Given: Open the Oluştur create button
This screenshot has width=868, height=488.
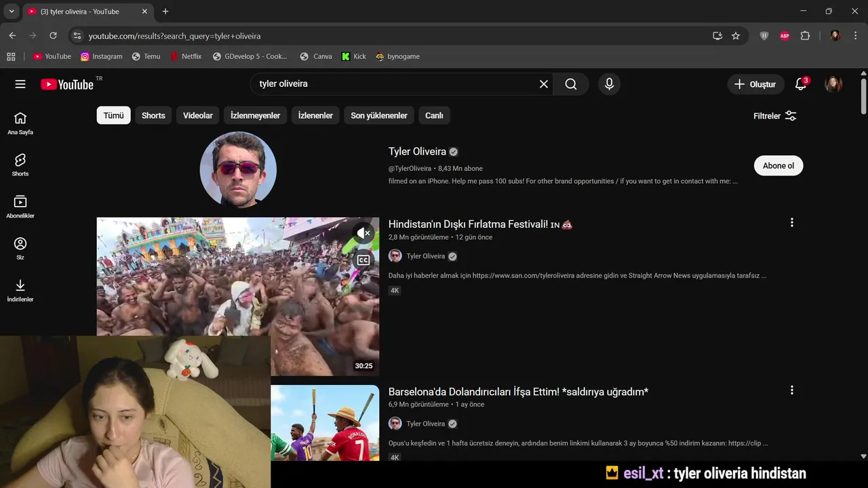Looking at the screenshot, I should pyautogui.click(x=755, y=84).
